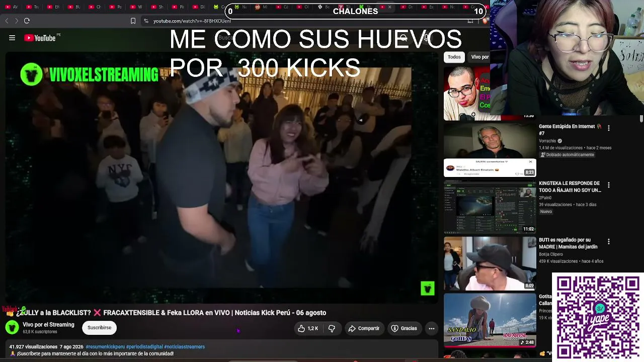Switch to the browser tab labeled BU

tap(74, 7)
